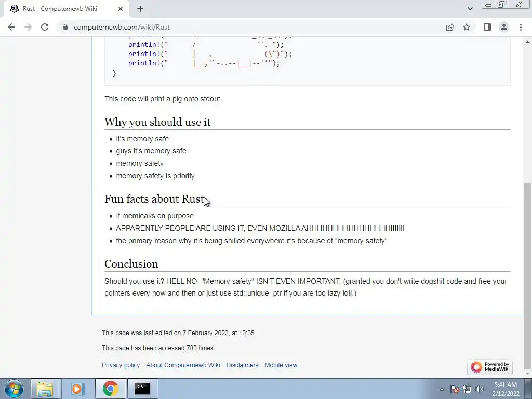Image resolution: width=532 pixels, height=399 pixels.
Task: Open the Chrome profile avatar
Action: 504,27
